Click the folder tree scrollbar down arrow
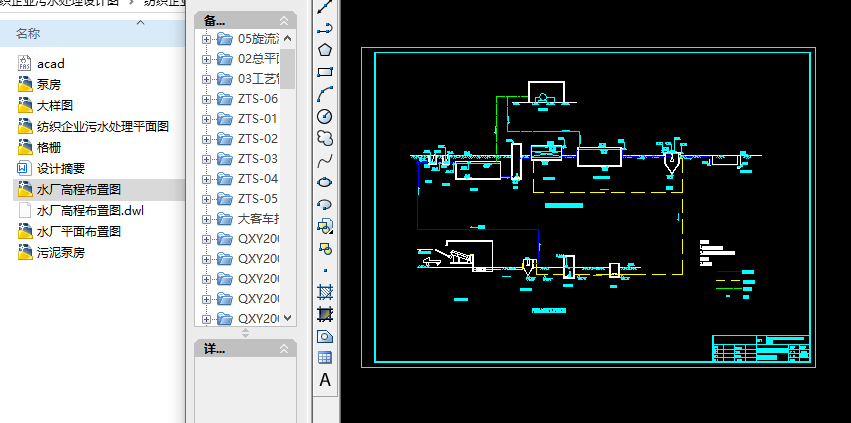 pyautogui.click(x=288, y=318)
